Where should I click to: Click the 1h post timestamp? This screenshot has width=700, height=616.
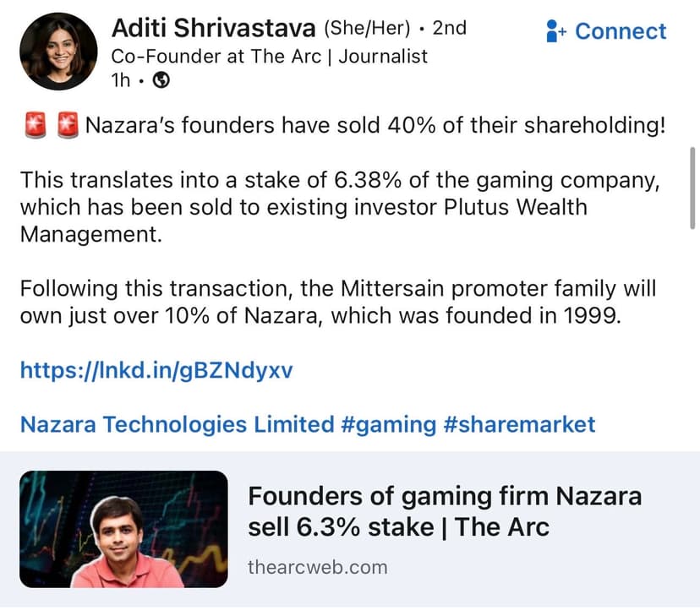[121, 82]
